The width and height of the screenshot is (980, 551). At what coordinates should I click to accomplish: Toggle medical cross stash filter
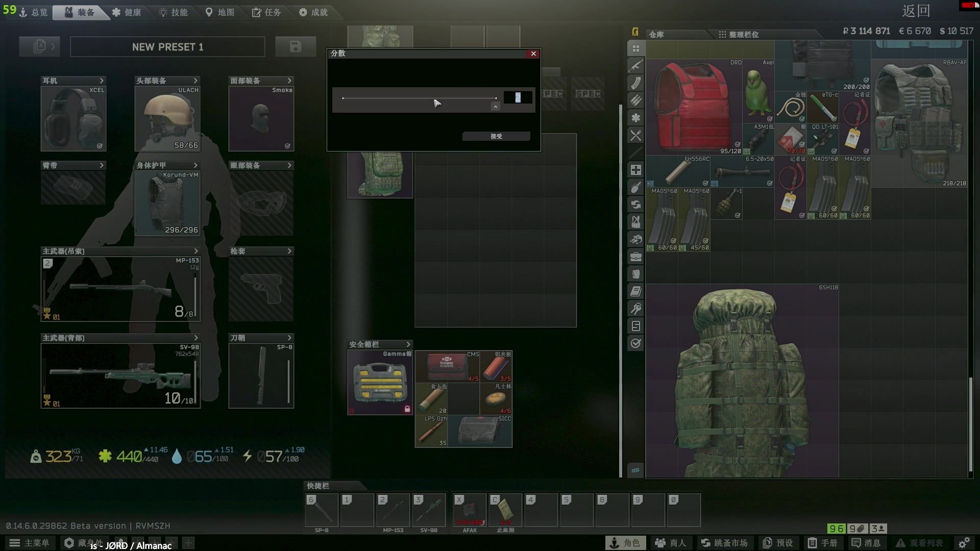pyautogui.click(x=635, y=170)
